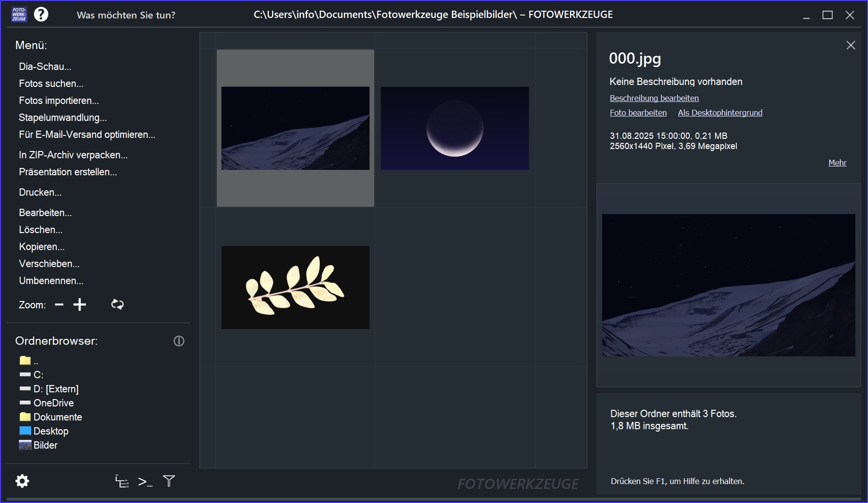868x503 pixels.
Task: Open settings via the gear icon
Action: [22, 481]
